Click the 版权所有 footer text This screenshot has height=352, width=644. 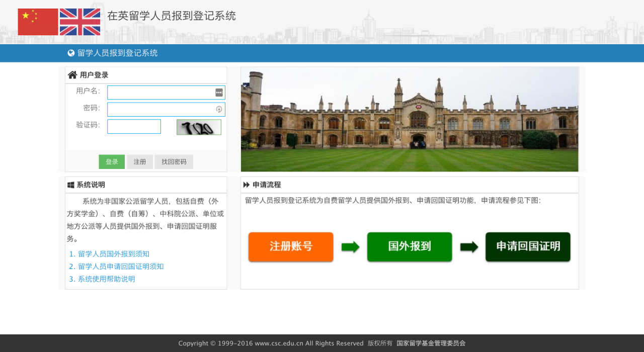pos(380,343)
